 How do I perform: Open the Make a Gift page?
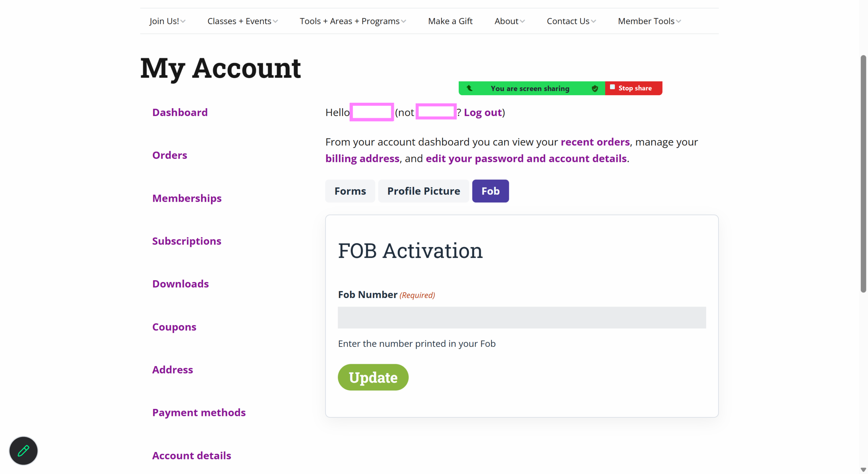450,21
